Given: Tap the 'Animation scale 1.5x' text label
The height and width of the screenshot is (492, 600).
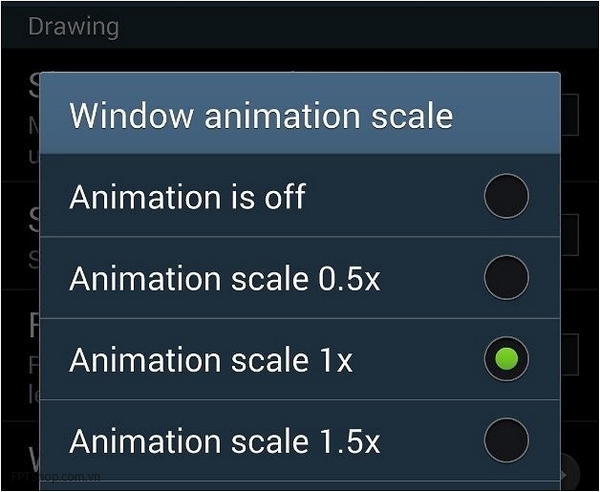Looking at the screenshot, I should pos(225,441).
